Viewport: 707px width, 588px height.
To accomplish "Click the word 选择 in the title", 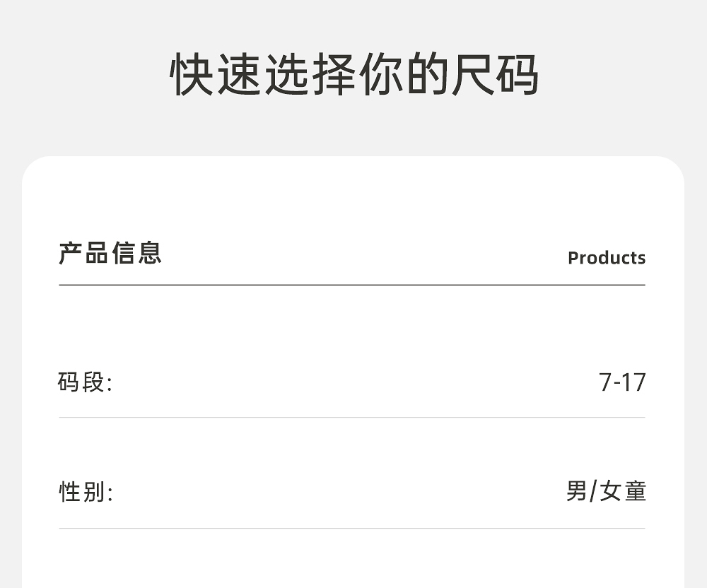I will [309, 74].
